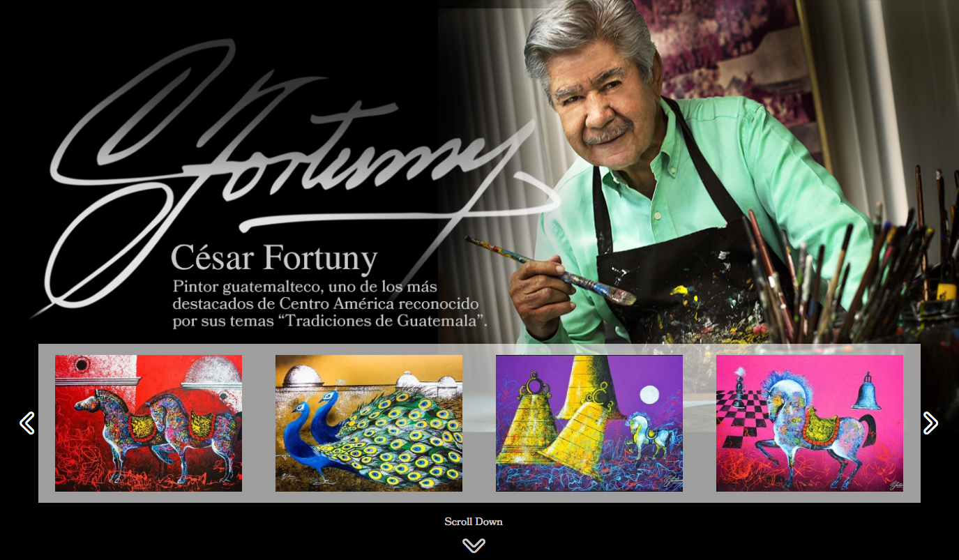Click the white moon in the purple painting
This screenshot has width=959, height=560.
[649, 395]
